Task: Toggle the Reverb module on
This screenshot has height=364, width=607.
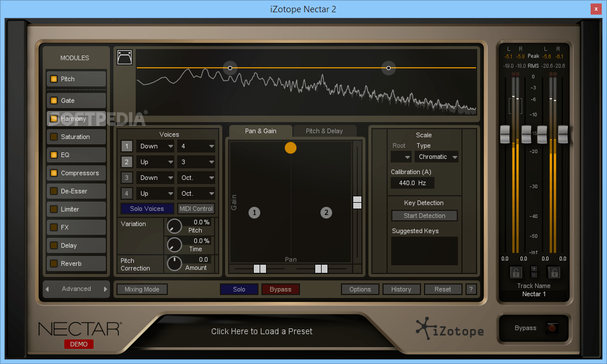Action: pyautogui.click(x=54, y=264)
